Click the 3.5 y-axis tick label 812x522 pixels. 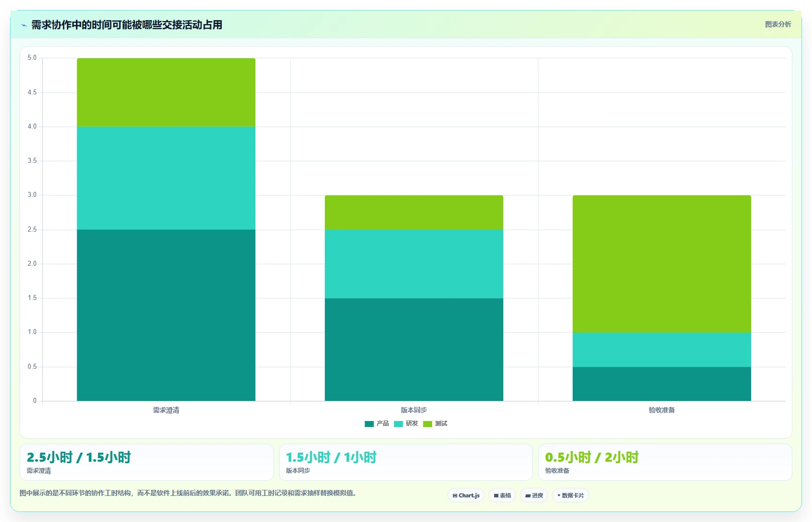(32, 161)
